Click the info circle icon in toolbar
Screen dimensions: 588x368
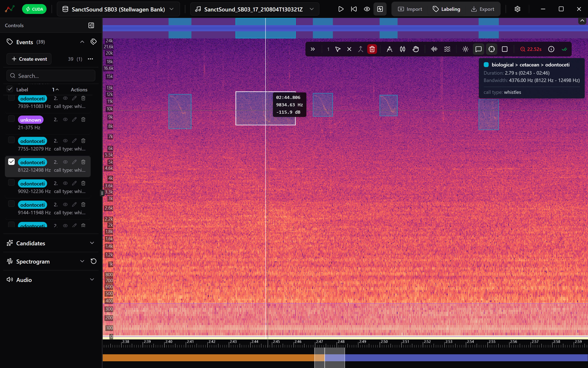click(551, 49)
